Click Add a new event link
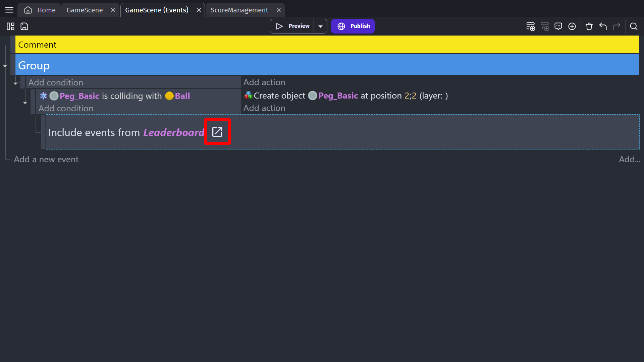644x362 pixels. pos(46,159)
